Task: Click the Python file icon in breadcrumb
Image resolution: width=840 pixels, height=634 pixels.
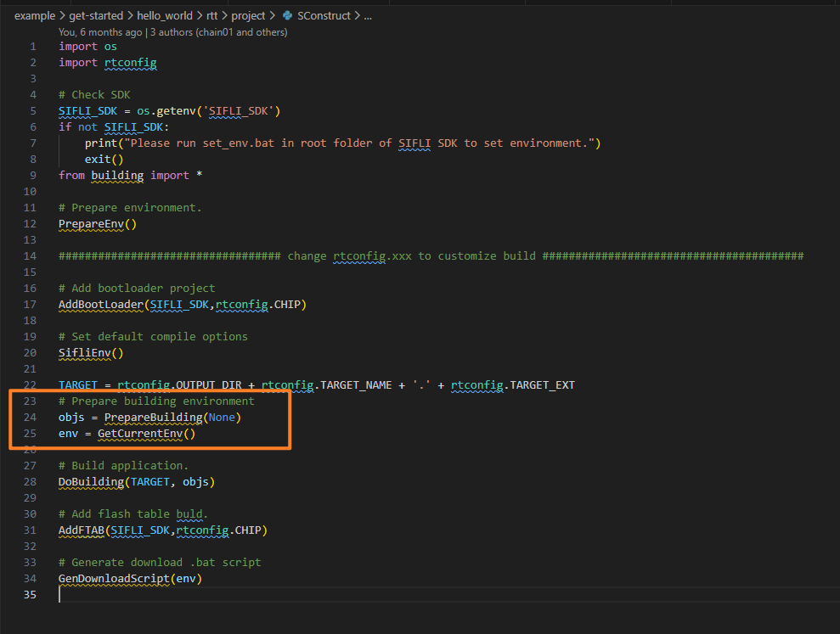Action: [x=286, y=16]
